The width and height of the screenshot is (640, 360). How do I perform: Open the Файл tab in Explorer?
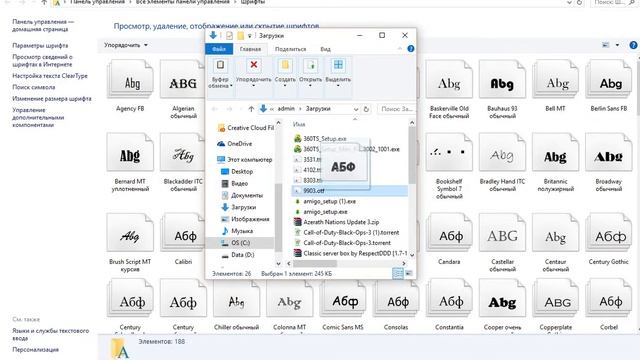(219, 49)
